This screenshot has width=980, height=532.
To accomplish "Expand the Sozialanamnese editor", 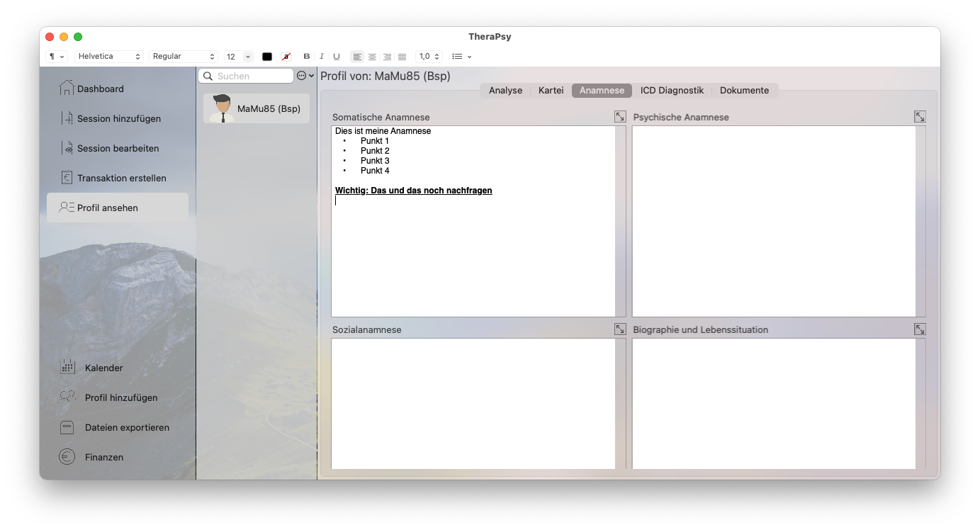I will pyautogui.click(x=620, y=329).
